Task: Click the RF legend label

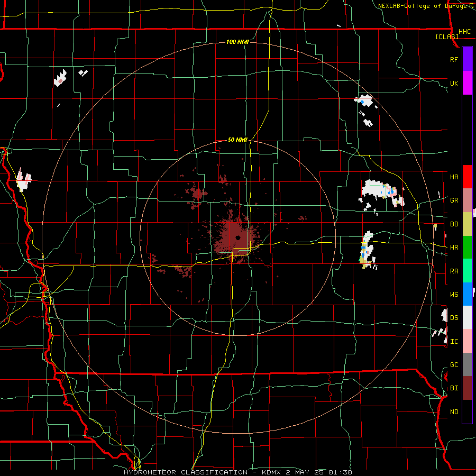Action: click(x=454, y=59)
